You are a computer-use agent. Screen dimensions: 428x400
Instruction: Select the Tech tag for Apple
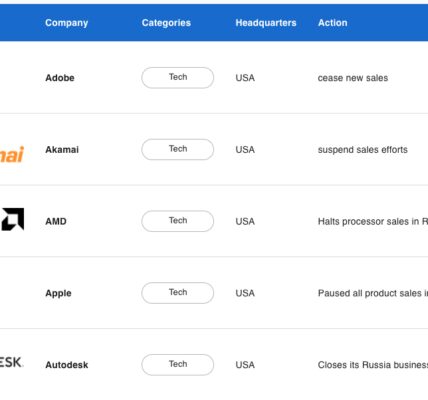pyautogui.click(x=178, y=293)
